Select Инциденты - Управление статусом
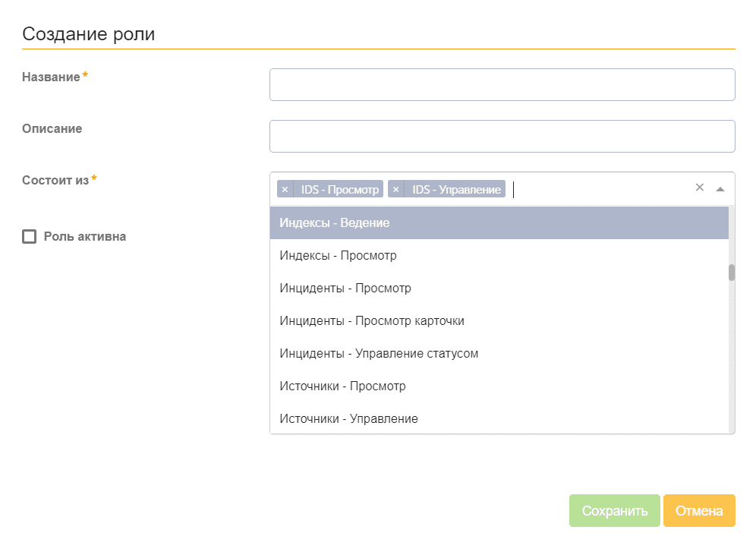This screenshot has width=756, height=533. coord(379,354)
